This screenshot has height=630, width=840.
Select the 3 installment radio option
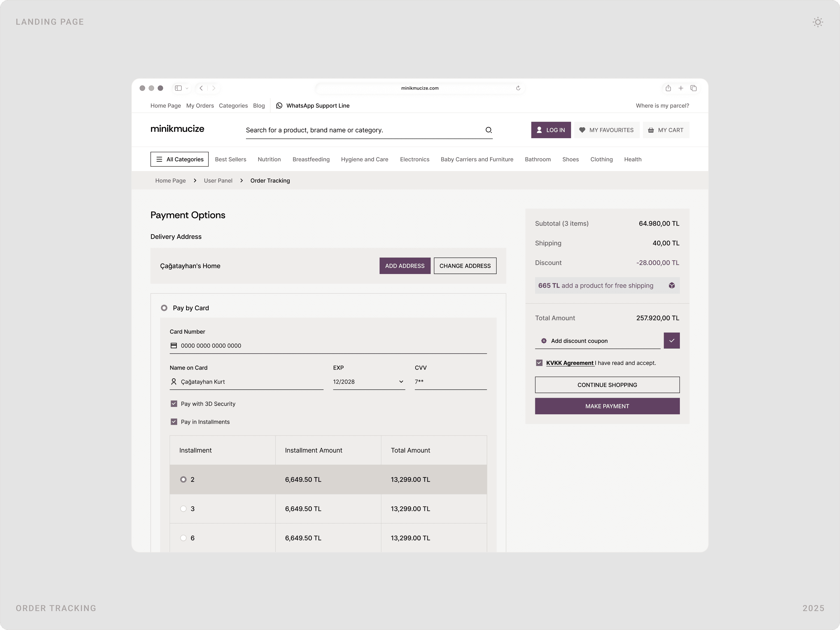pos(183,508)
